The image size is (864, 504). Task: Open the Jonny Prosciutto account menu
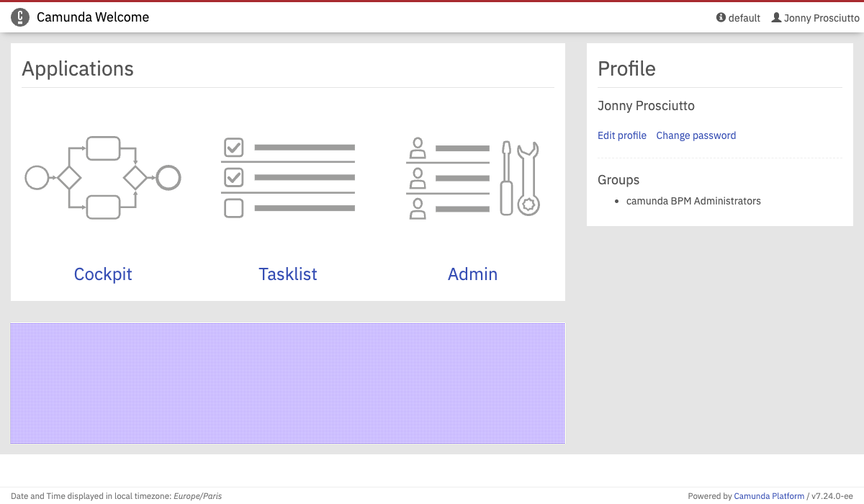coord(821,18)
